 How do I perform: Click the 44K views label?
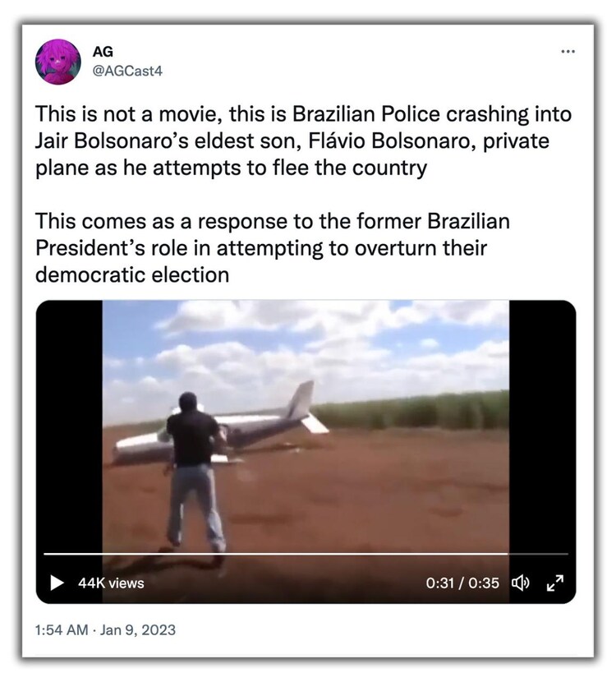[x=111, y=583]
